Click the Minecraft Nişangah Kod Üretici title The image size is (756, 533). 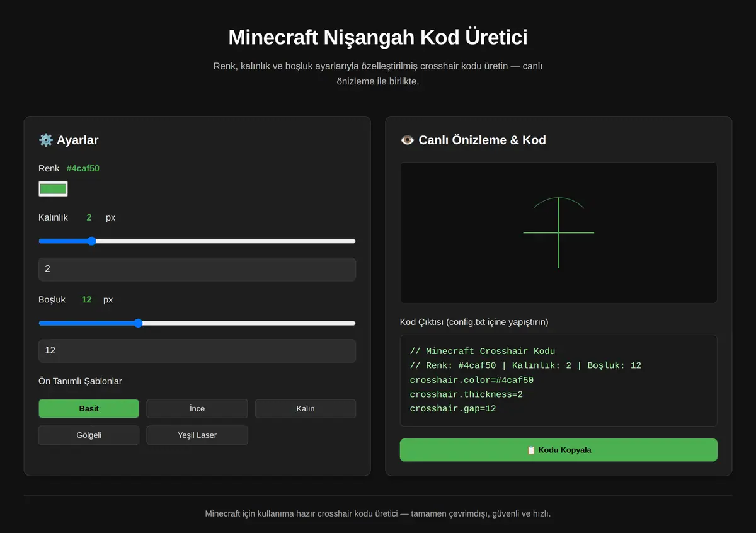pyautogui.click(x=378, y=37)
